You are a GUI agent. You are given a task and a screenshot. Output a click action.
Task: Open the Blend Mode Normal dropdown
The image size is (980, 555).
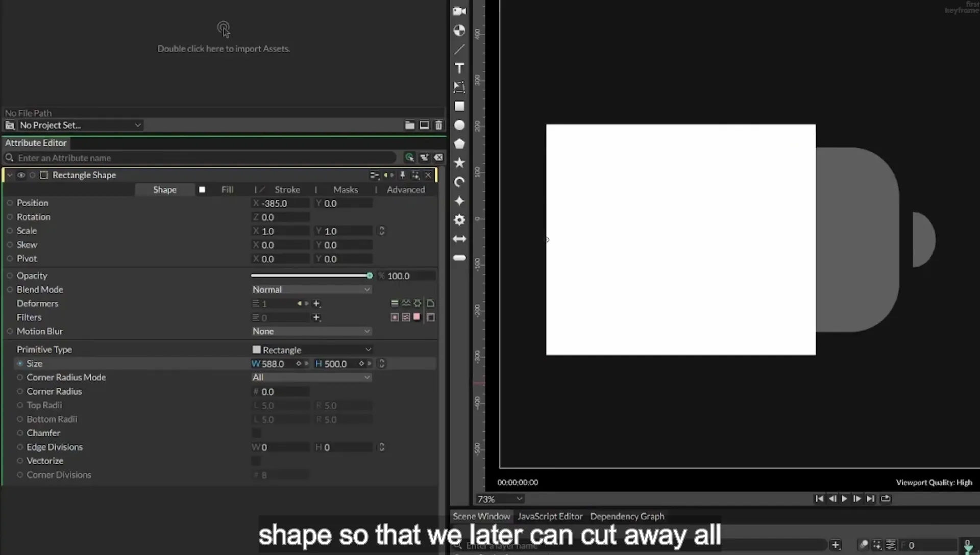(x=311, y=289)
